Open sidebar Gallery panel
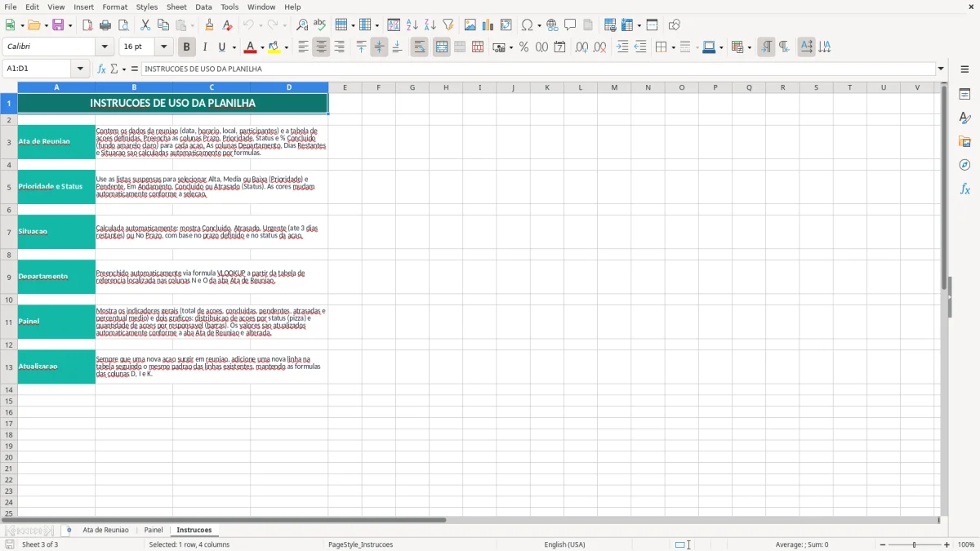The width and height of the screenshot is (980, 551). click(x=964, y=141)
